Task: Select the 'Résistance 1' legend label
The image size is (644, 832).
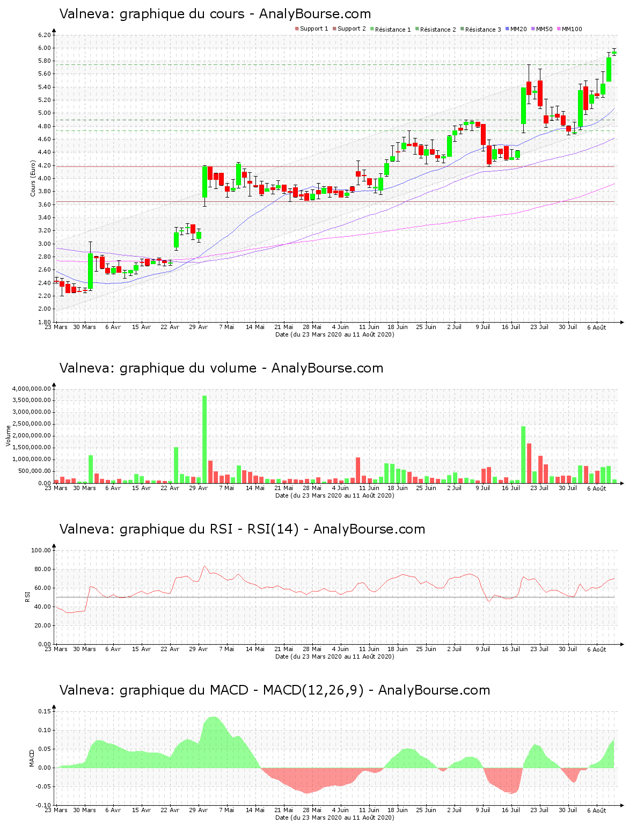Action: pos(393,29)
